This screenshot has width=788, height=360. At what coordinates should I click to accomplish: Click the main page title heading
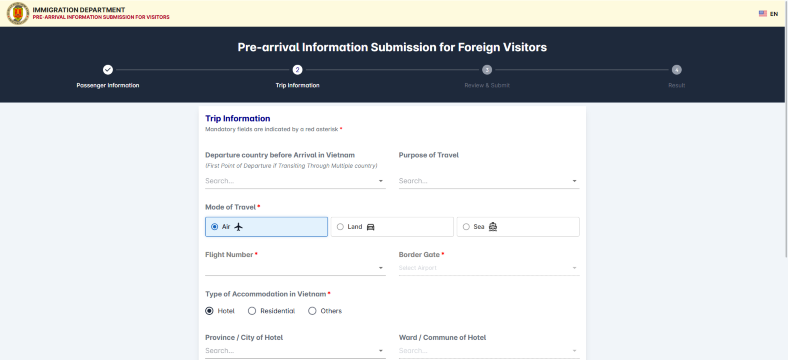coord(392,47)
